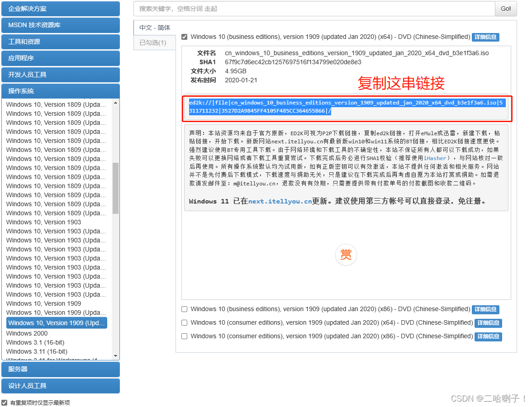Image resolution: width=532 pixels, height=407 pixels.
Task: Check the consumer editions x86 DVD checkbox
Action: coord(184,336)
